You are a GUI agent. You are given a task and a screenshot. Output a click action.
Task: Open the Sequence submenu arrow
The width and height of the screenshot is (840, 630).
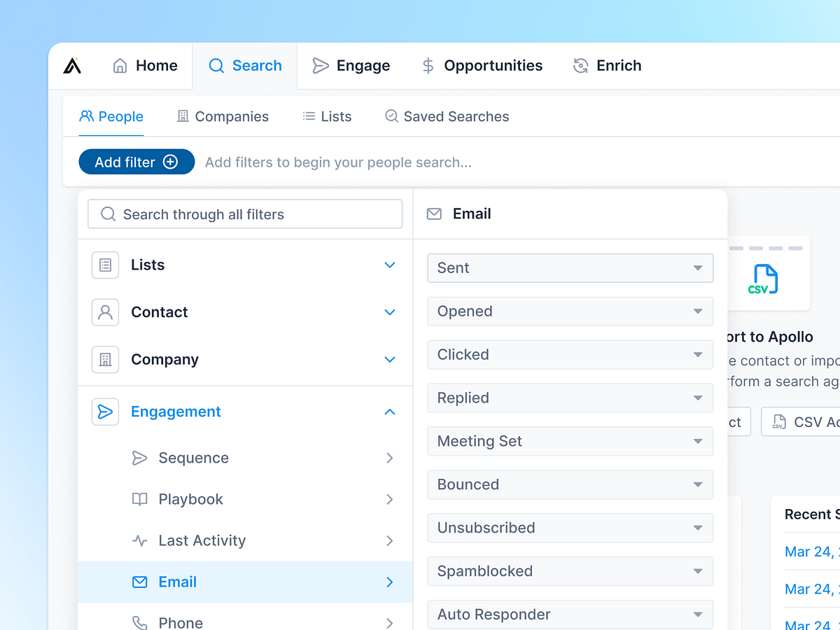click(x=390, y=458)
